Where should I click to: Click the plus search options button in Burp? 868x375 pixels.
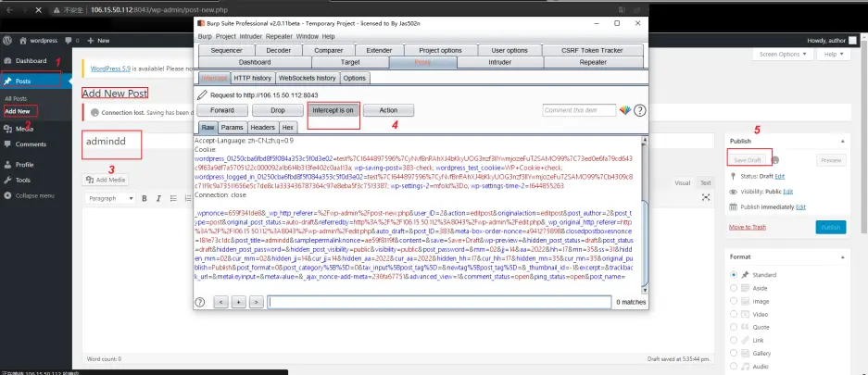coord(239,302)
